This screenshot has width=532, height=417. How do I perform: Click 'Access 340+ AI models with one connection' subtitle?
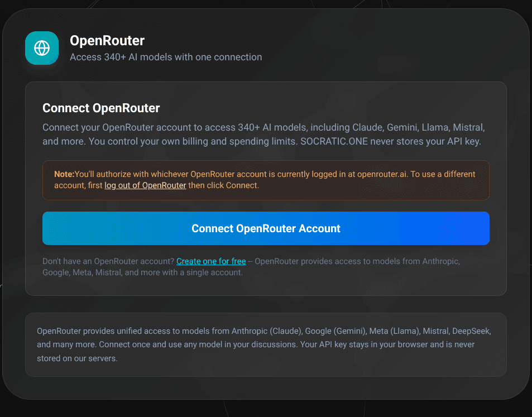pyautogui.click(x=166, y=57)
